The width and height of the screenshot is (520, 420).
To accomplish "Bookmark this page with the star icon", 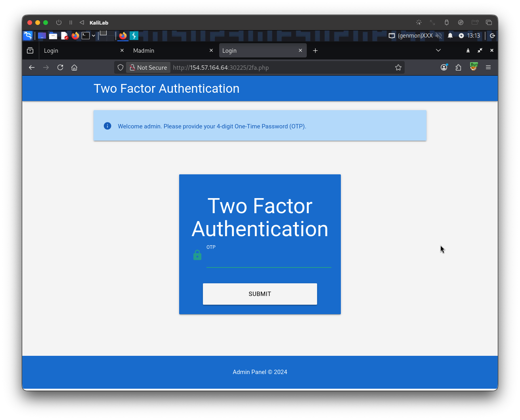I will pos(398,67).
